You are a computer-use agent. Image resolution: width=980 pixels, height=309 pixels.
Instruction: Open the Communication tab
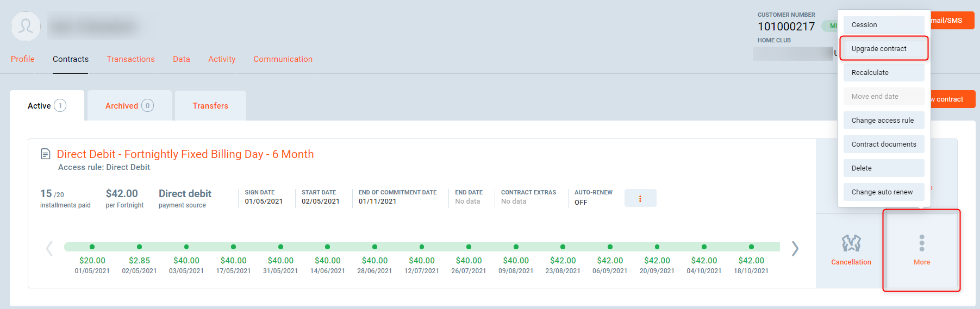[x=283, y=59]
